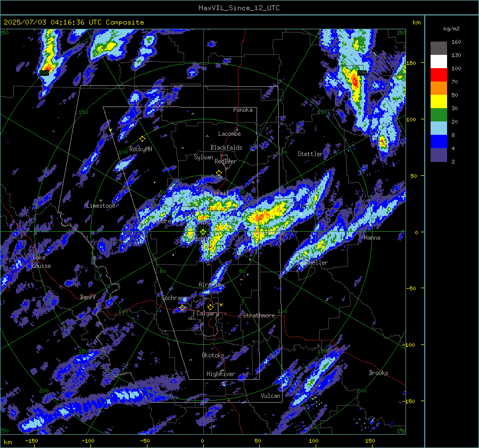The height and width of the screenshot is (448, 479).
Task: Click the yellow diamond marker below RedDeer
Action: tap(219, 173)
